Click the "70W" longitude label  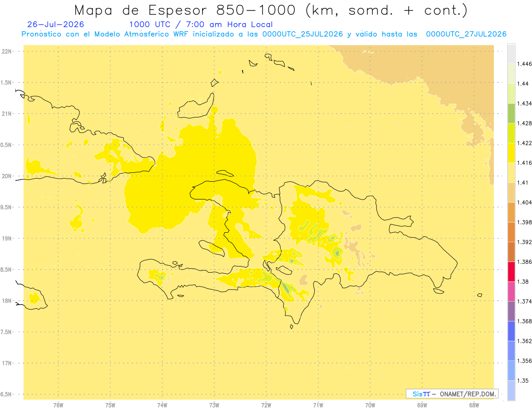[370, 405]
